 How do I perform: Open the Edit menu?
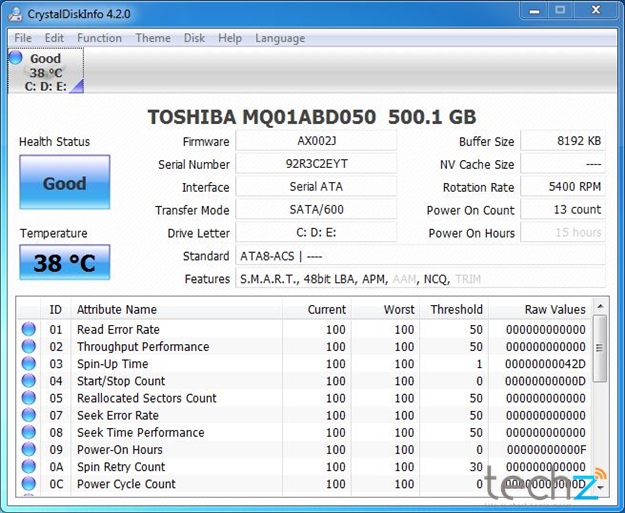tap(54, 38)
